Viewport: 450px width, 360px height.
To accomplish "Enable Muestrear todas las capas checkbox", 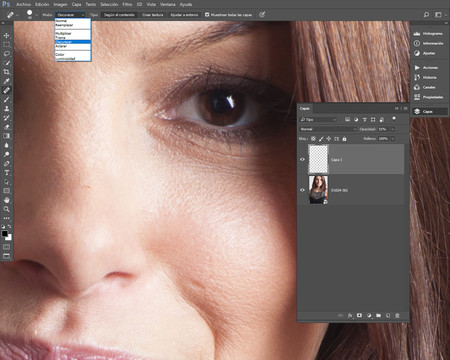I will [207, 15].
